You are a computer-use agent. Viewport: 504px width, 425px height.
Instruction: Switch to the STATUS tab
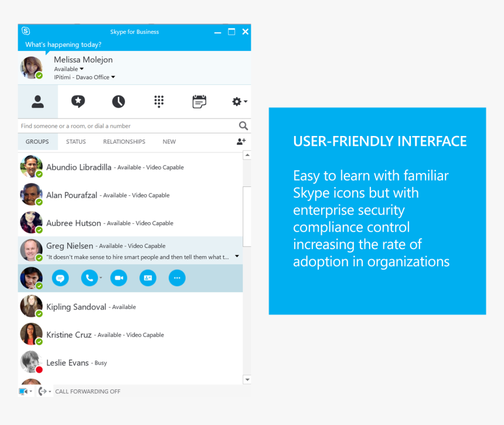coord(76,142)
